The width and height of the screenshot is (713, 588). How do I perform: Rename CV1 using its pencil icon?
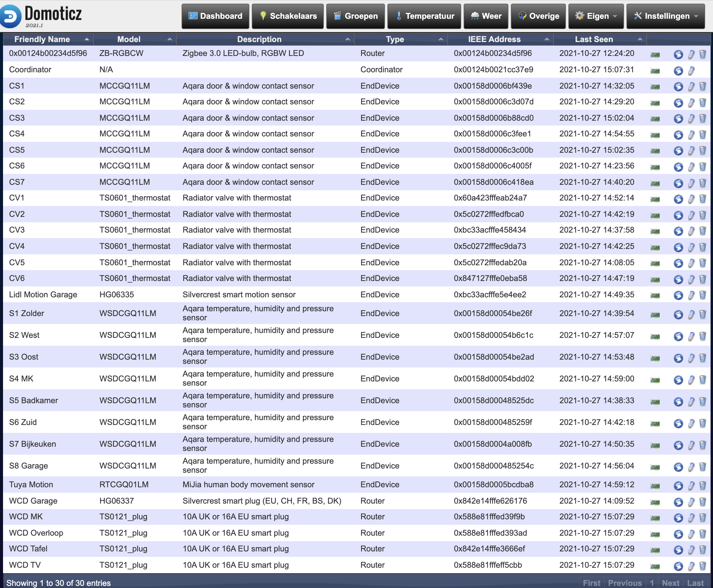tap(691, 199)
